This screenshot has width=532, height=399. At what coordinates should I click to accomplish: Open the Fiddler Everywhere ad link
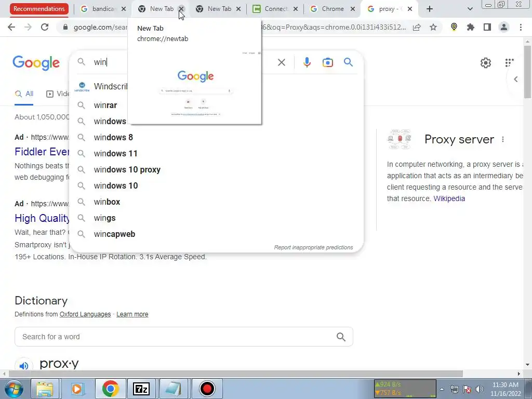click(42, 152)
